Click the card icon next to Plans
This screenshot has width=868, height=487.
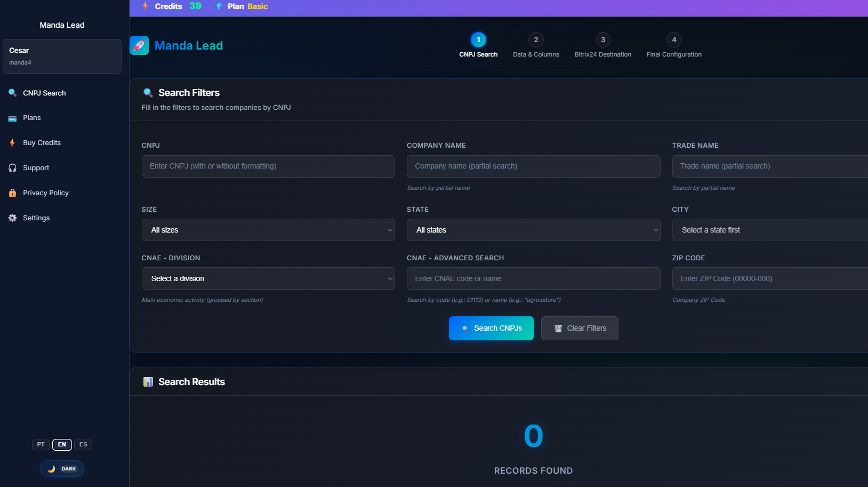[x=12, y=118]
